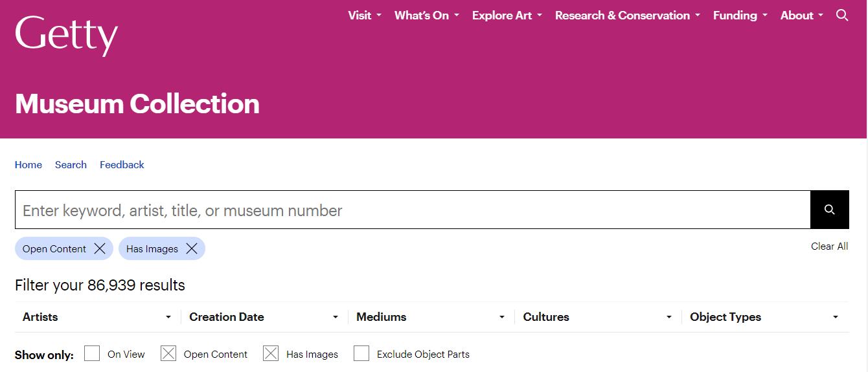Uncheck the Has Images checkbox
This screenshot has height=372, width=868.
click(x=271, y=353)
